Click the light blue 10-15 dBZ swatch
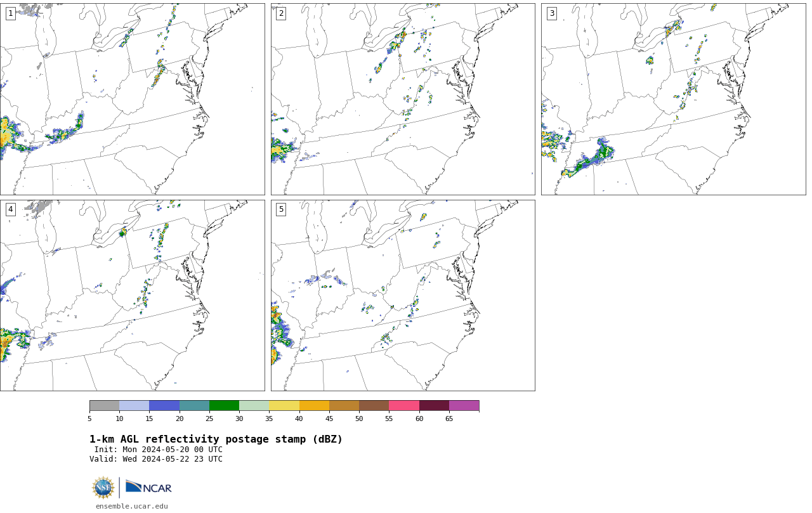The height and width of the screenshot is (513, 812). click(x=134, y=406)
